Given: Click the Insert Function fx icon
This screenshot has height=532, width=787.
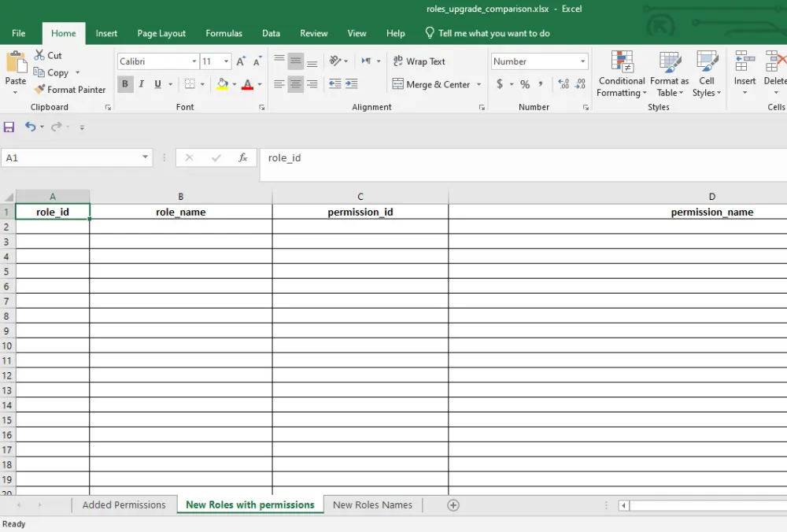Looking at the screenshot, I should (243, 157).
